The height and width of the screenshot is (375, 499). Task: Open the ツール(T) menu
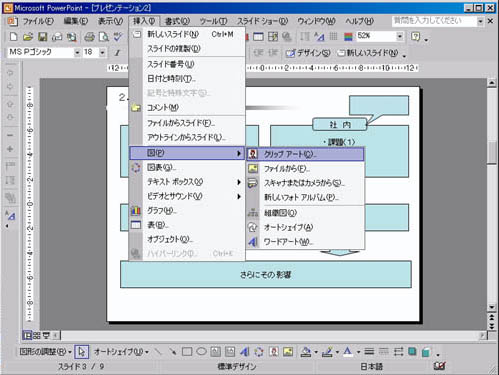point(213,21)
